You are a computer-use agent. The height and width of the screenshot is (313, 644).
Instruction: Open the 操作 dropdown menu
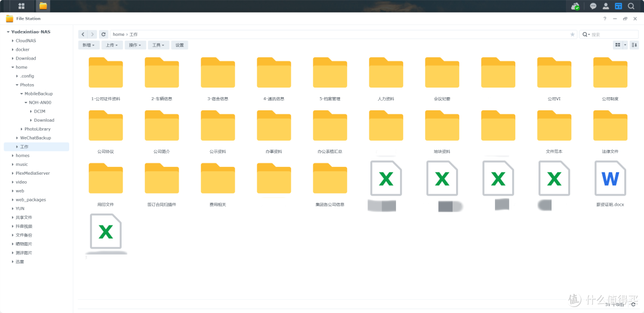click(x=135, y=45)
